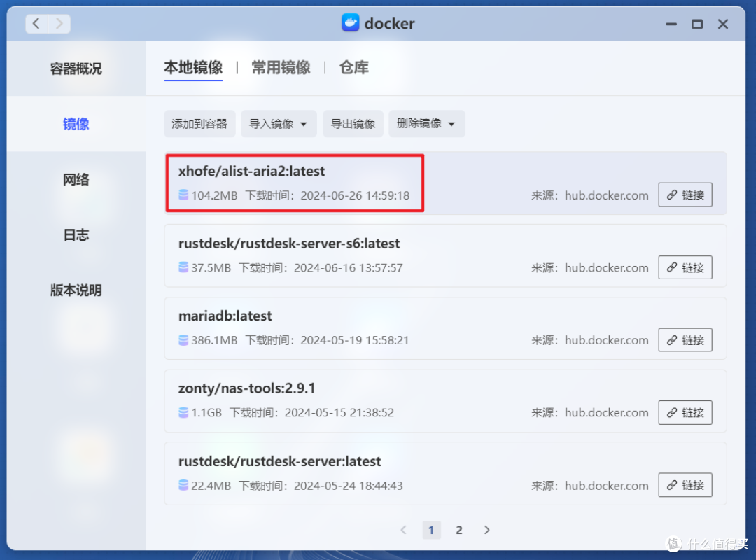Switch to 本地镜像 tab
The height and width of the screenshot is (560, 756).
[x=193, y=67]
